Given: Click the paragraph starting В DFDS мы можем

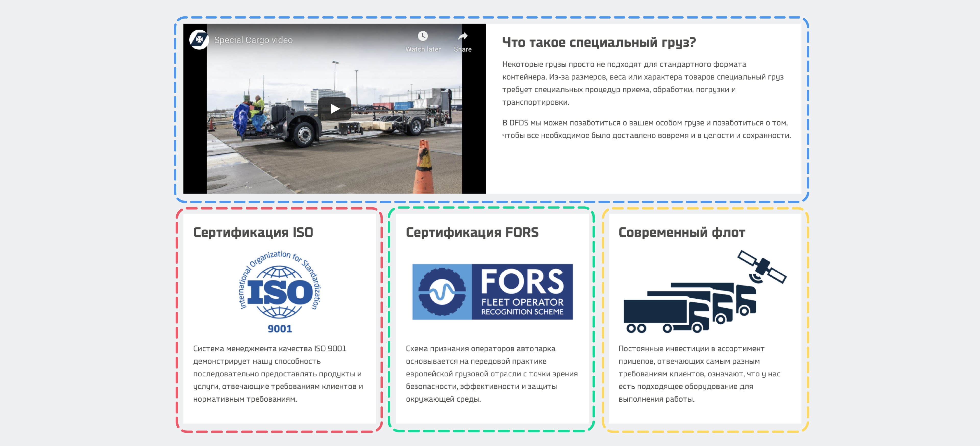Looking at the screenshot, I should point(646,129).
